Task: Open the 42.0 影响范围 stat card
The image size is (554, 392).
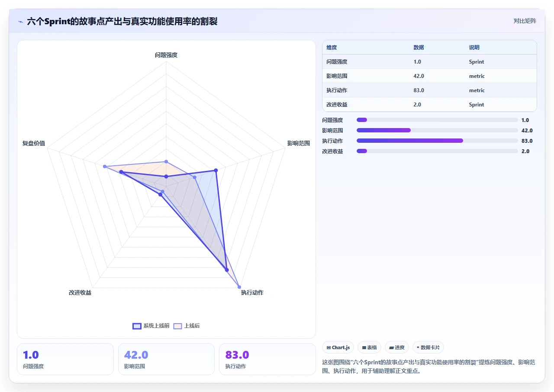Action: pyautogui.click(x=166, y=359)
